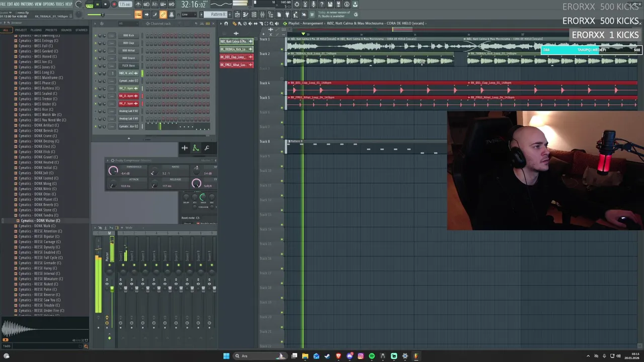Select the delete tool in playlist toolbar
This screenshot has height=362, width=644.
(245, 23)
